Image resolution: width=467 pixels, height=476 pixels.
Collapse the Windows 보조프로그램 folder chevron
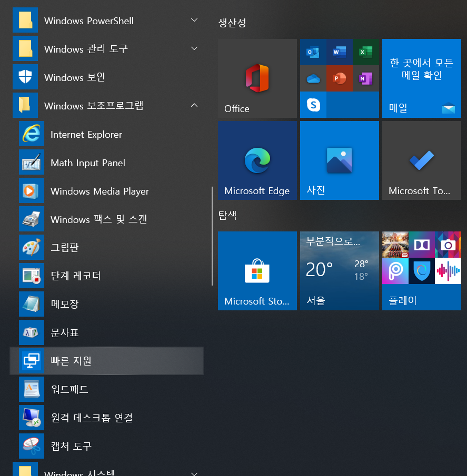[x=194, y=105]
